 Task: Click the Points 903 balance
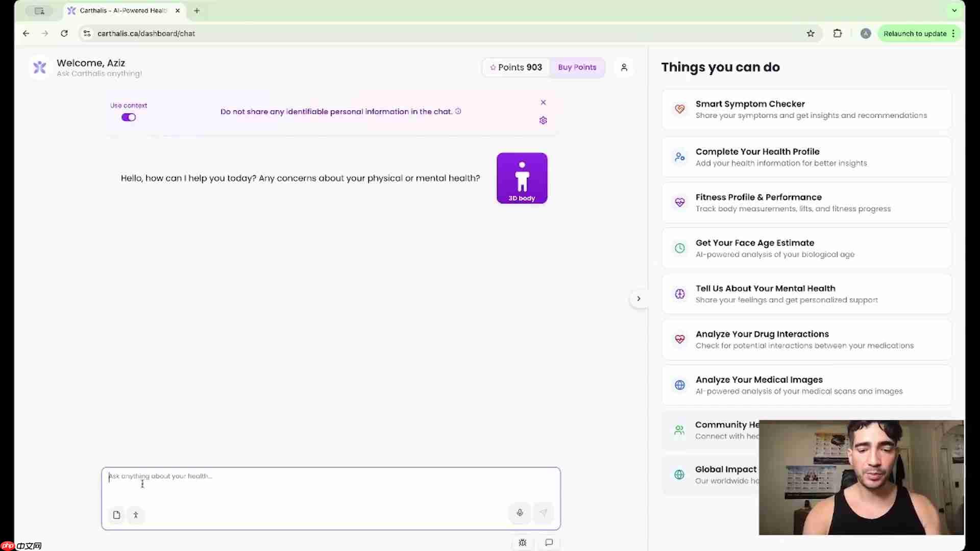[516, 67]
